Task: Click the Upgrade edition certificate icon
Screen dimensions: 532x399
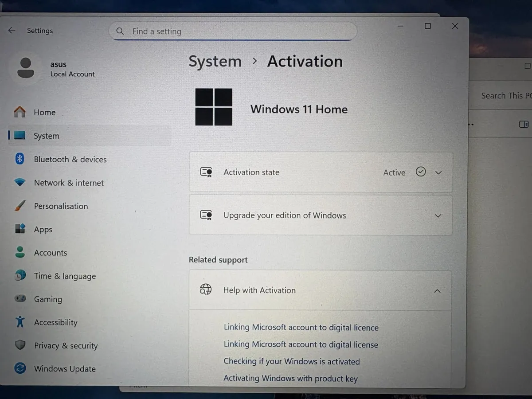Action: coord(206,215)
